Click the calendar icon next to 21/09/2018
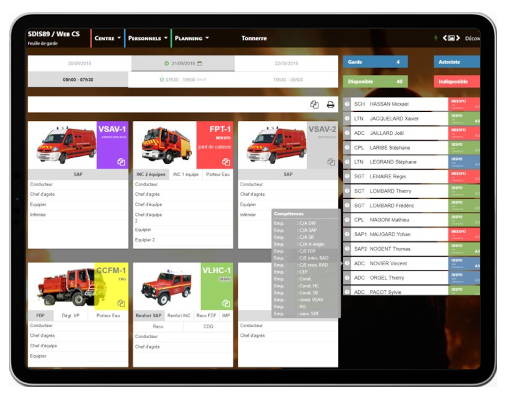The height and width of the screenshot is (395, 505). 200,63
